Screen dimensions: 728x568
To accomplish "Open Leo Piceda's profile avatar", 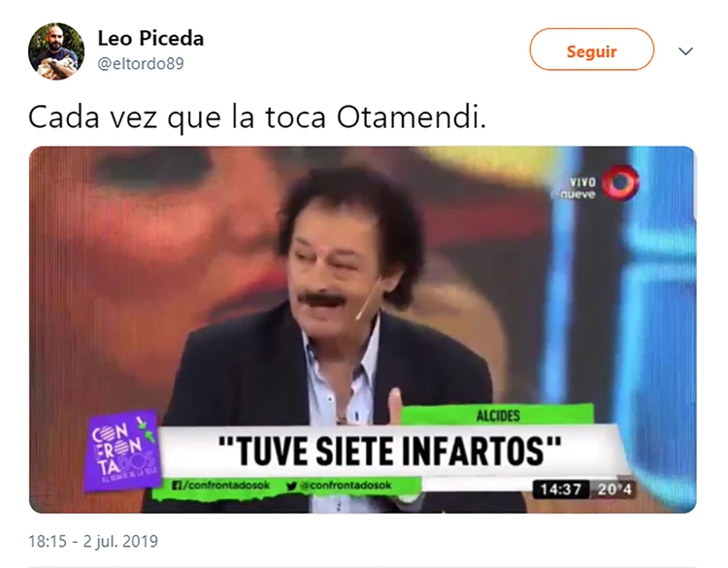I will (56, 50).
